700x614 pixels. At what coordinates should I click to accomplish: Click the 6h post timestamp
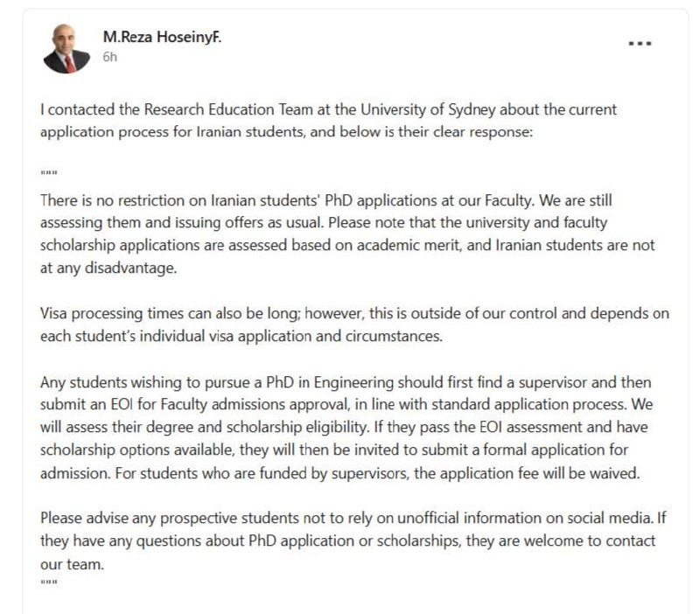click(110, 57)
